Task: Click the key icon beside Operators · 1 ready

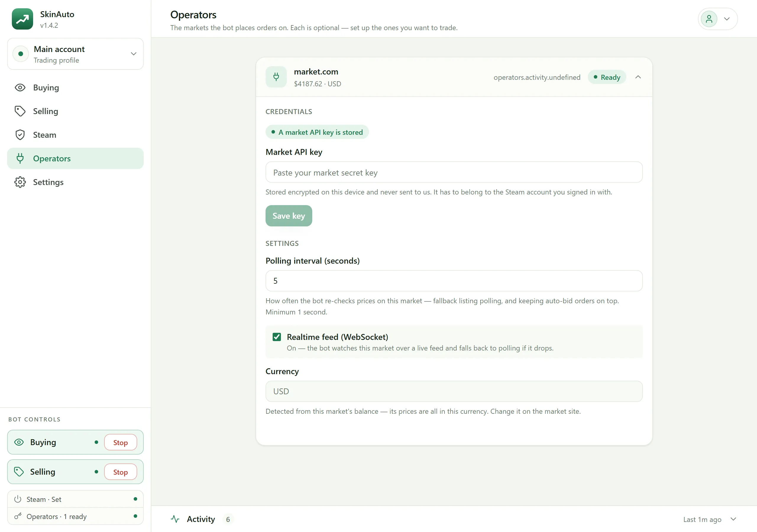Action: click(18, 516)
